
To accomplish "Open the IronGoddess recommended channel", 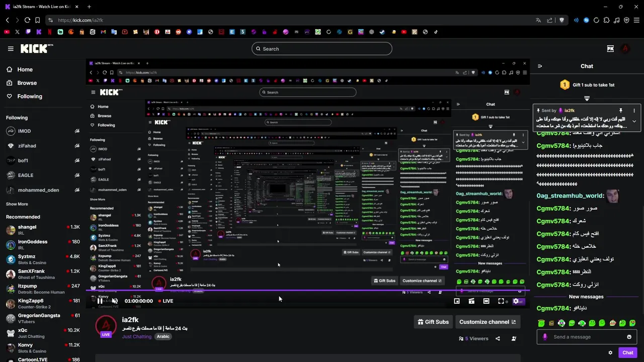I will (x=43, y=245).
